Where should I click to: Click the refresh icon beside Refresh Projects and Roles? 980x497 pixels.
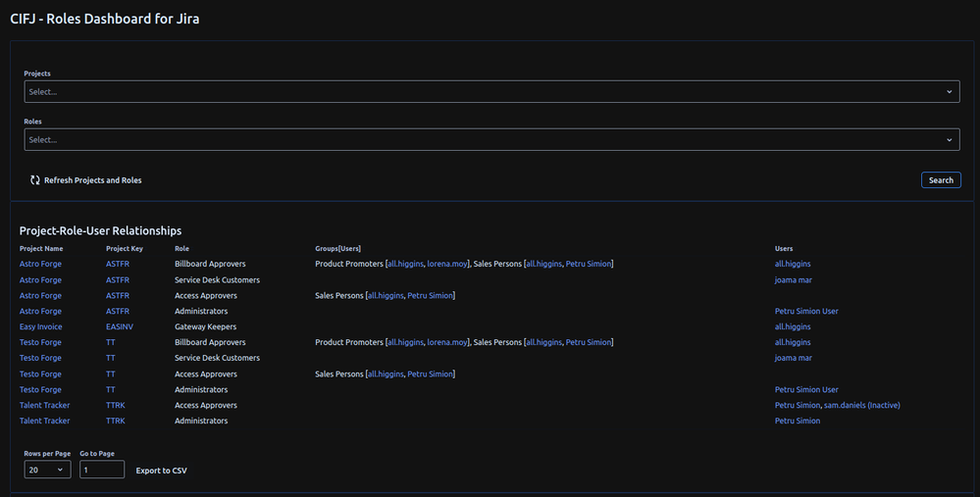click(x=35, y=179)
